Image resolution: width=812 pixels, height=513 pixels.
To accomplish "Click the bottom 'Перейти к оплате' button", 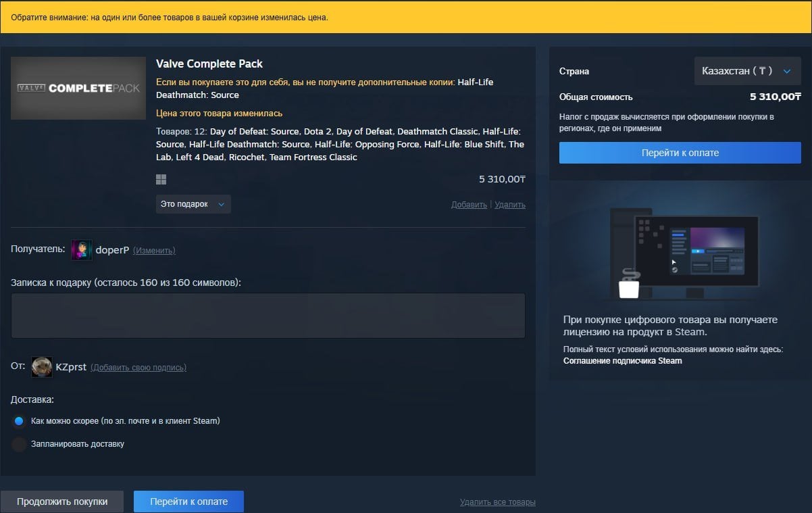I will [x=188, y=501].
